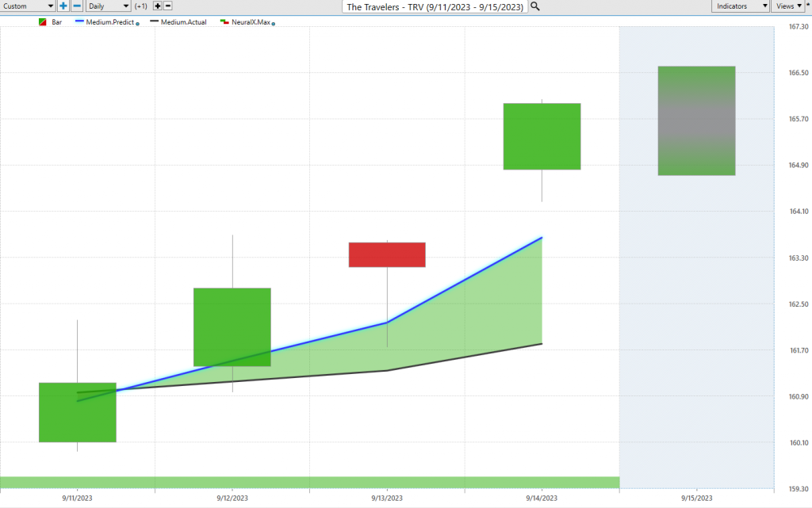
Task: Click the 9/14/2023 green candlestick
Action: [542, 136]
